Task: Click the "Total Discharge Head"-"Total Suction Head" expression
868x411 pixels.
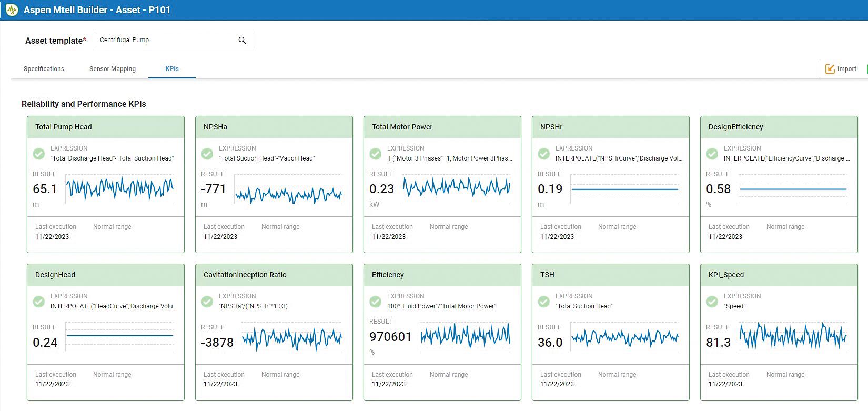Action: point(112,158)
